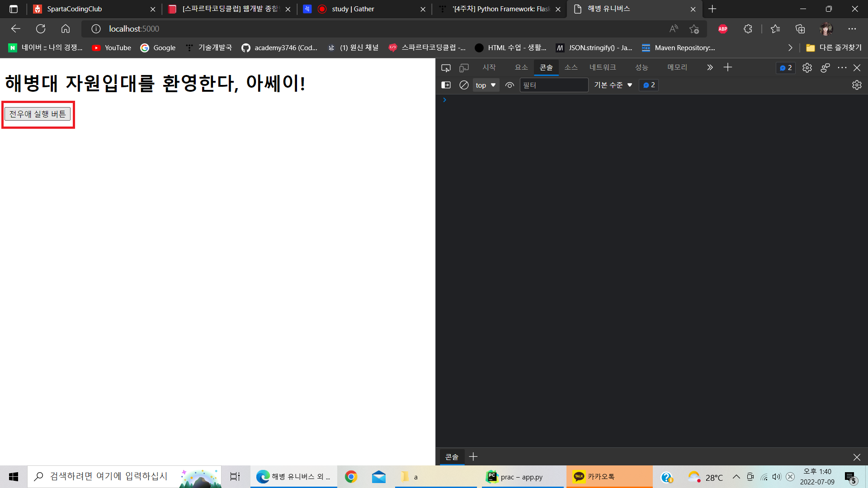Open console settings gear below the toolbar
868x488 pixels.
[857, 85]
